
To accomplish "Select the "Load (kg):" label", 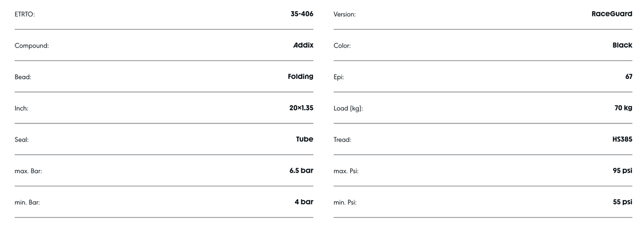I will click(x=348, y=109).
